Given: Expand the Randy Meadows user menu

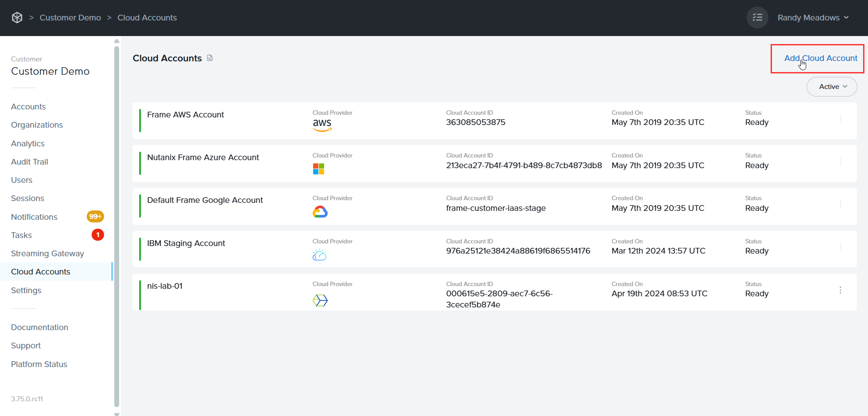Looking at the screenshot, I should [813, 17].
